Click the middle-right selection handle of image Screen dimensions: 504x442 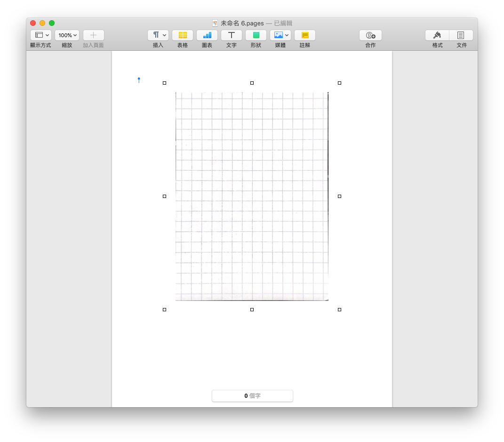(339, 196)
